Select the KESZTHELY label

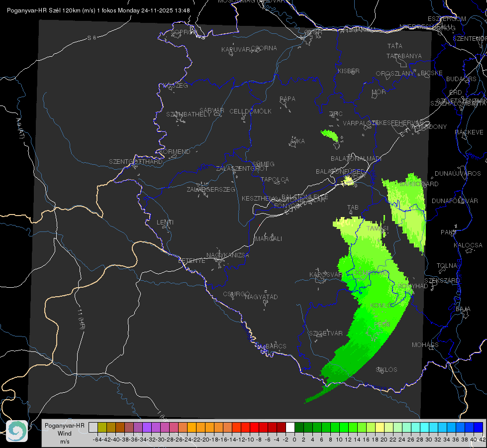tap(259, 198)
